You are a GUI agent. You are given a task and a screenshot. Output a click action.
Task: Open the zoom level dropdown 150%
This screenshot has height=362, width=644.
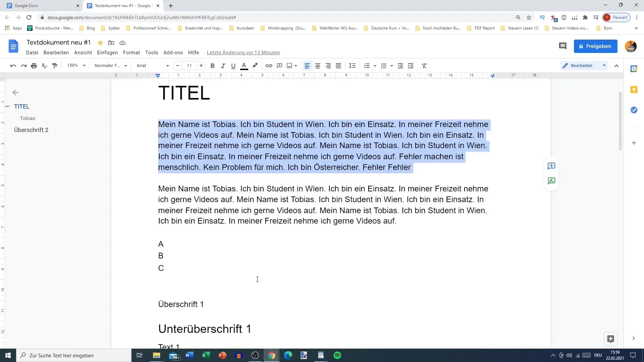click(x=76, y=65)
